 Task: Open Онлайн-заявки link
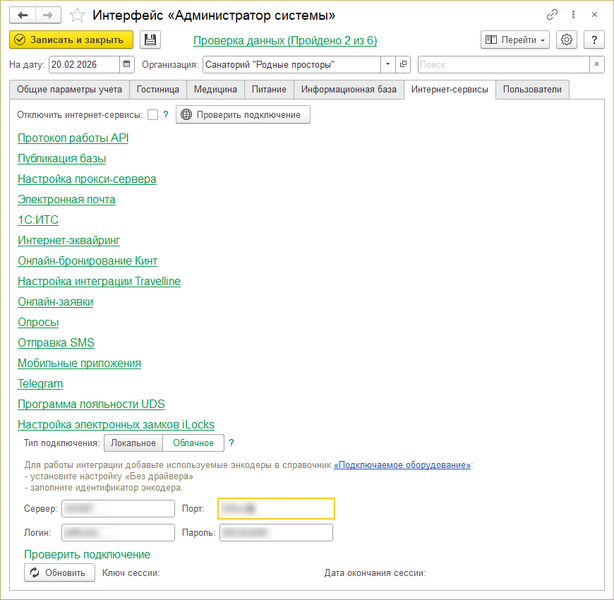pyautogui.click(x=56, y=302)
